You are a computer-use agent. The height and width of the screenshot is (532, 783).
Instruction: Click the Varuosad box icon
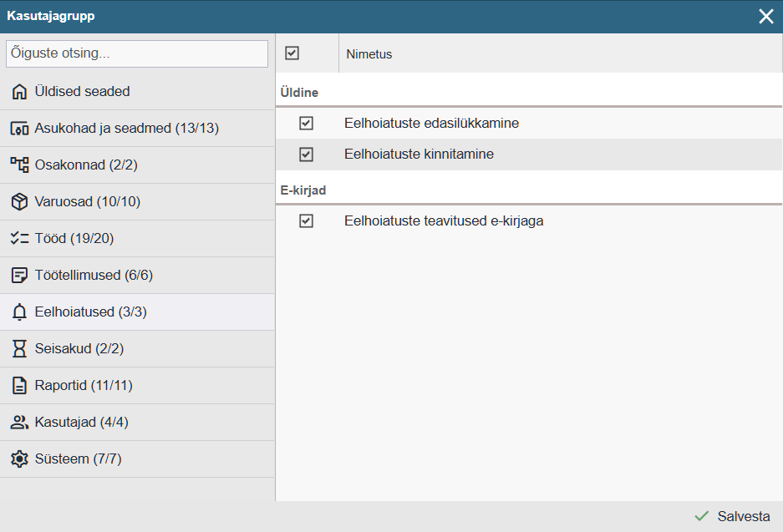19,202
